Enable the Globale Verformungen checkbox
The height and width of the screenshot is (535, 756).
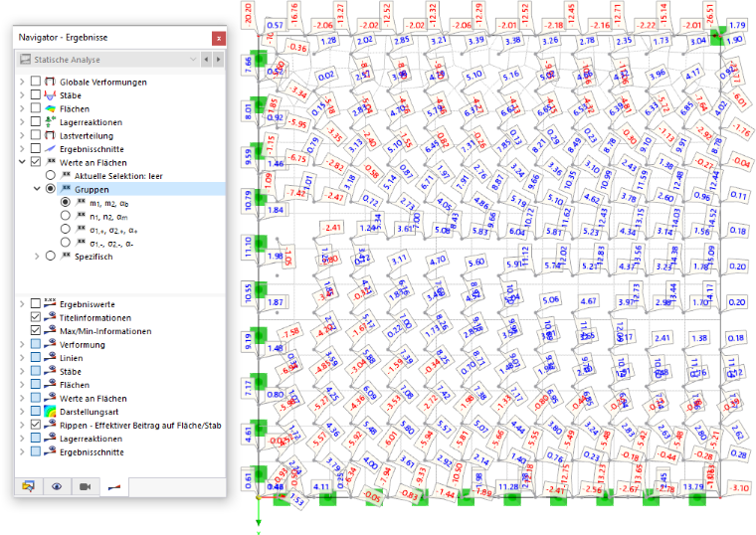pyautogui.click(x=35, y=81)
